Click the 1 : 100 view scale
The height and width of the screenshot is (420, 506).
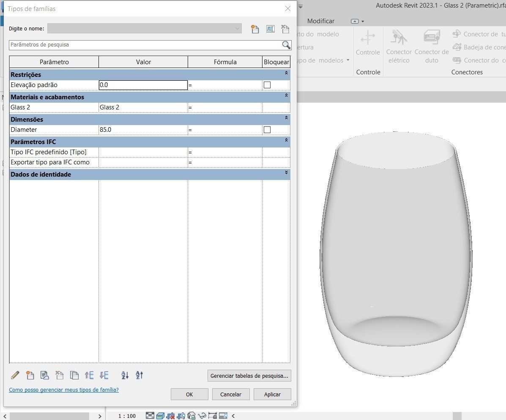pyautogui.click(x=127, y=416)
